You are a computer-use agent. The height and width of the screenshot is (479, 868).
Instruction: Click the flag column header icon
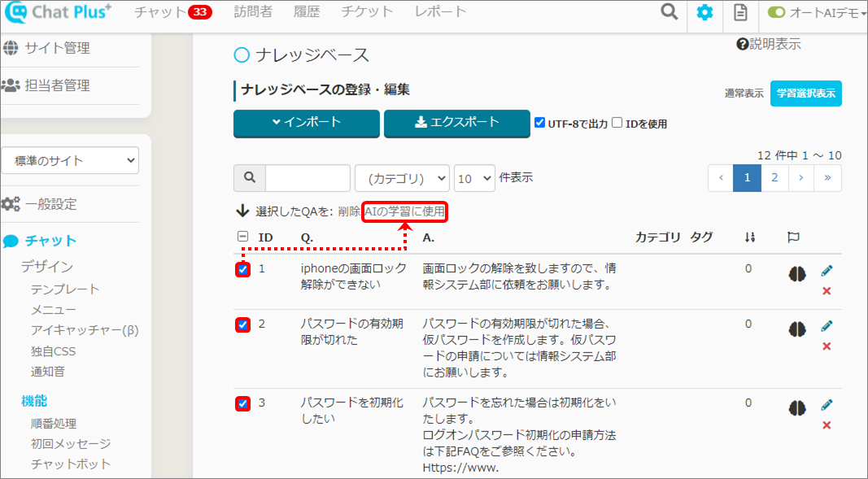(x=793, y=237)
